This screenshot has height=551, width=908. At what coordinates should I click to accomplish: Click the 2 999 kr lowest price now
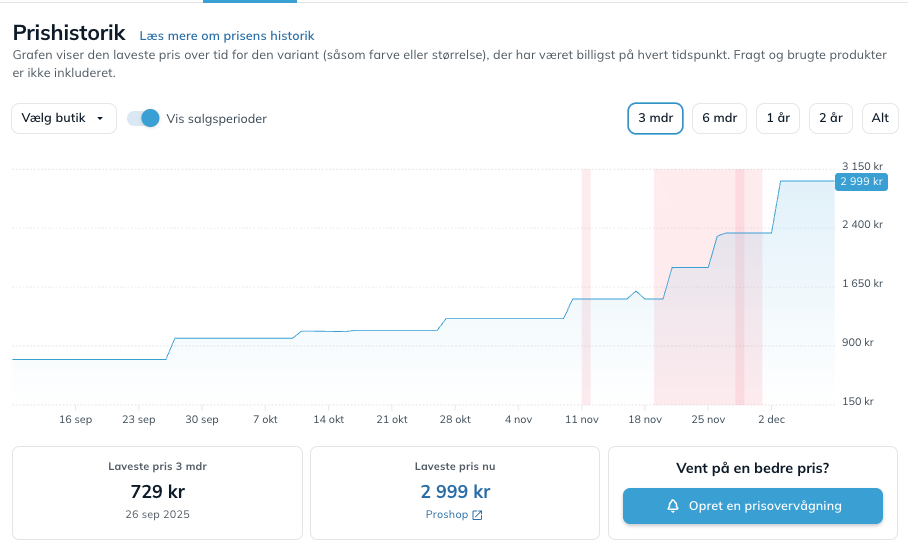455,491
